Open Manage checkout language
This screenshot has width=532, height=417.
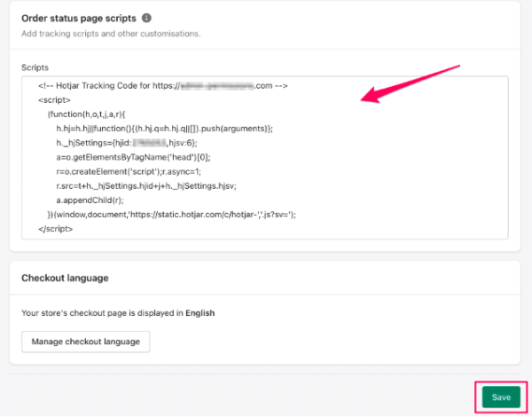(85, 342)
